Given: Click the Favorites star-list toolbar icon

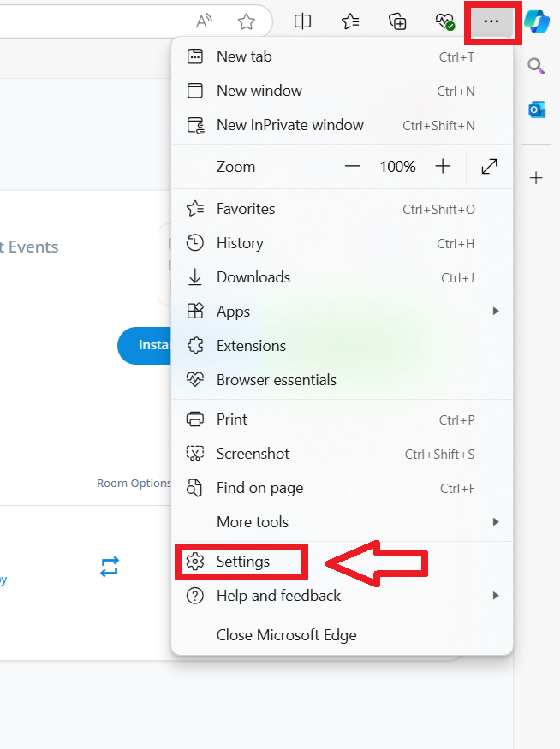Looking at the screenshot, I should [350, 21].
